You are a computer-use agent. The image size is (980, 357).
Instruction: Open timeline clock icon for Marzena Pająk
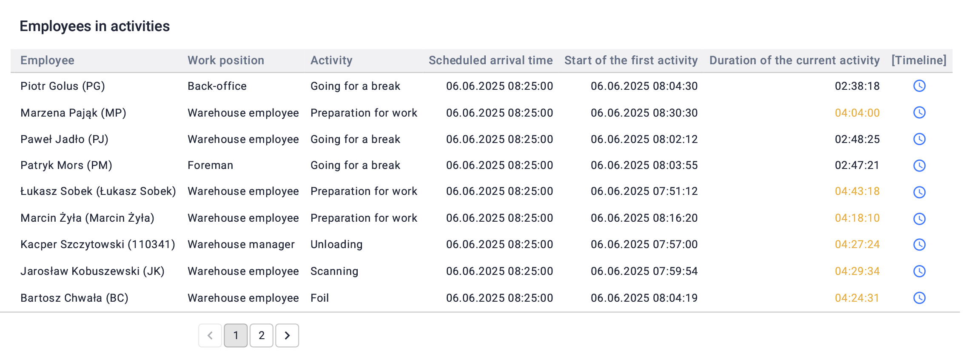(x=919, y=112)
